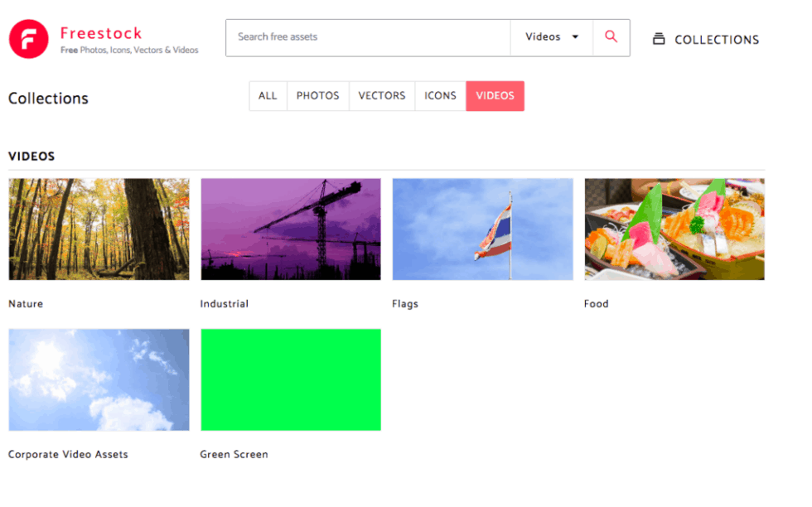The height and width of the screenshot is (507, 812).
Task: Open the Green Screen collection
Action: tap(290, 379)
